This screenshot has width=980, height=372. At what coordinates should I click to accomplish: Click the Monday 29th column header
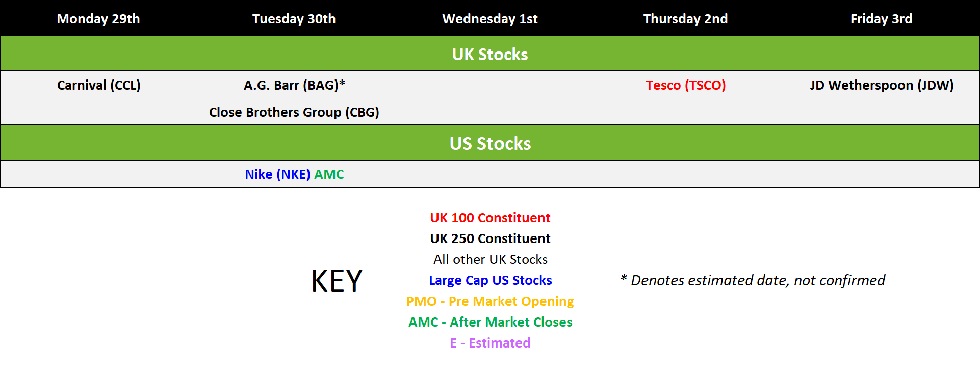point(98,19)
